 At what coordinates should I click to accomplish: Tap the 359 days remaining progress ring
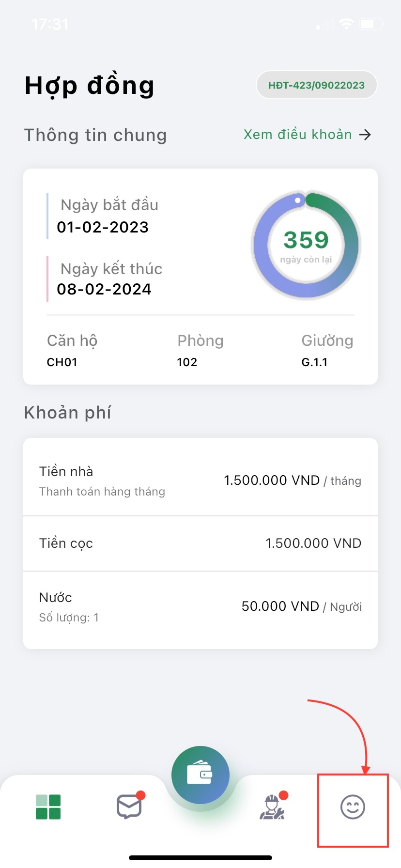306,245
